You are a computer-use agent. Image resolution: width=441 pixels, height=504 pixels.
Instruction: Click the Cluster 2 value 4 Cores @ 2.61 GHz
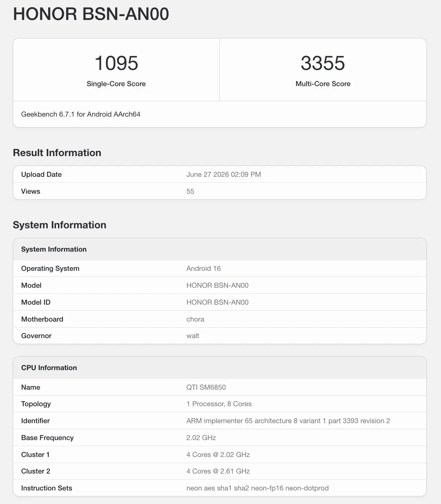coord(218,471)
